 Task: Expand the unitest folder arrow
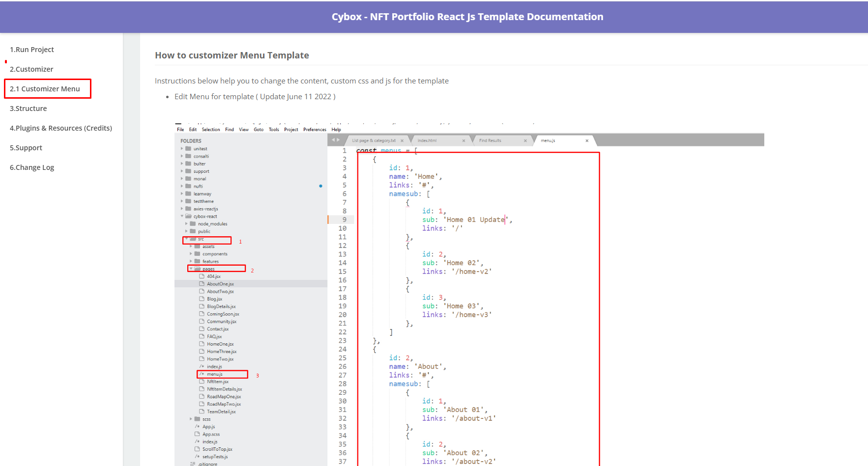(182, 148)
